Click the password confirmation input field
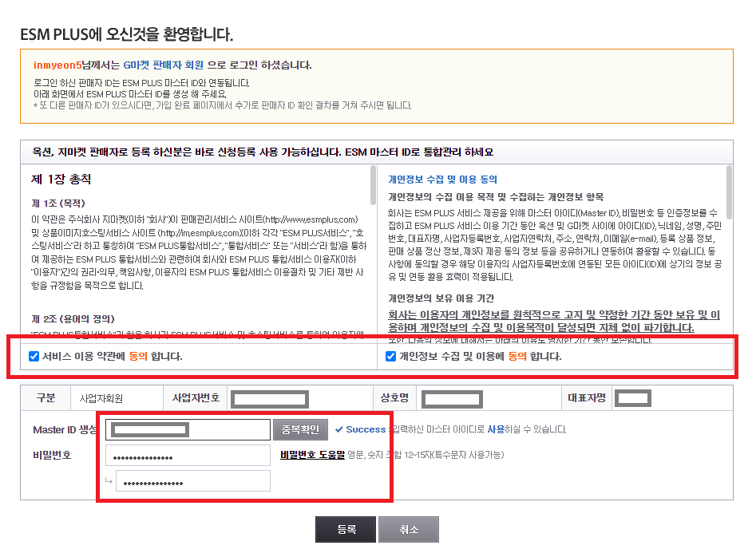This screenshot has height=557, width=756. coord(193,481)
